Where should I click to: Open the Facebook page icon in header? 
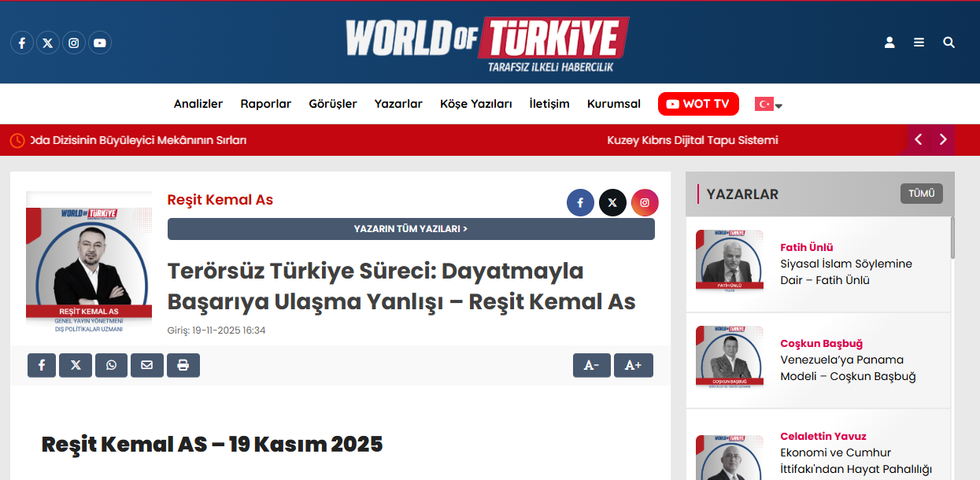pos(22,42)
